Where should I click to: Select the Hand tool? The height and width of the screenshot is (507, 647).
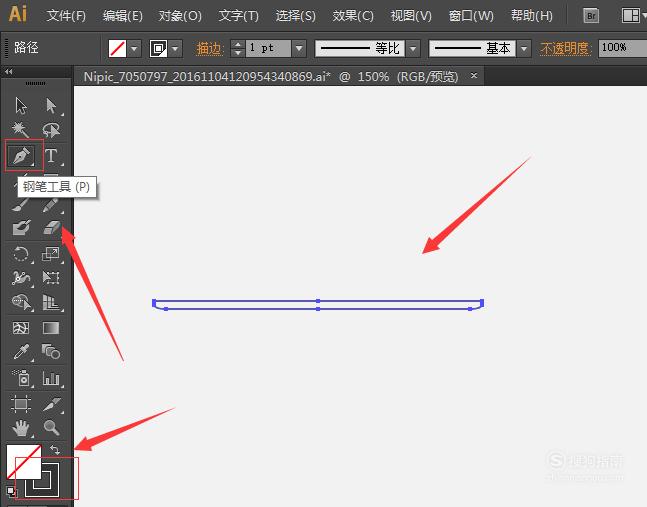click(x=21, y=428)
